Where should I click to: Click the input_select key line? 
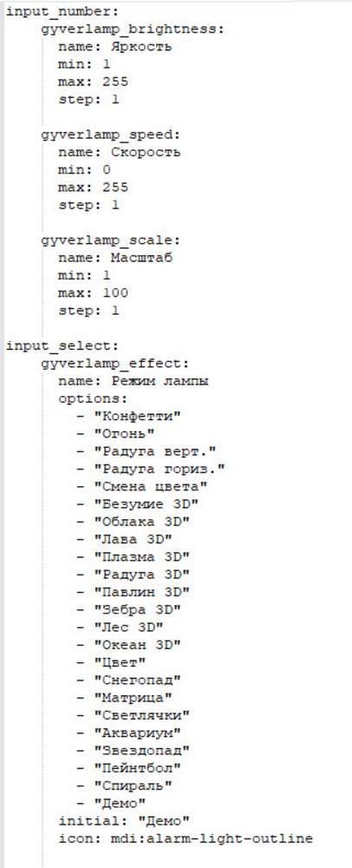pos(62,346)
